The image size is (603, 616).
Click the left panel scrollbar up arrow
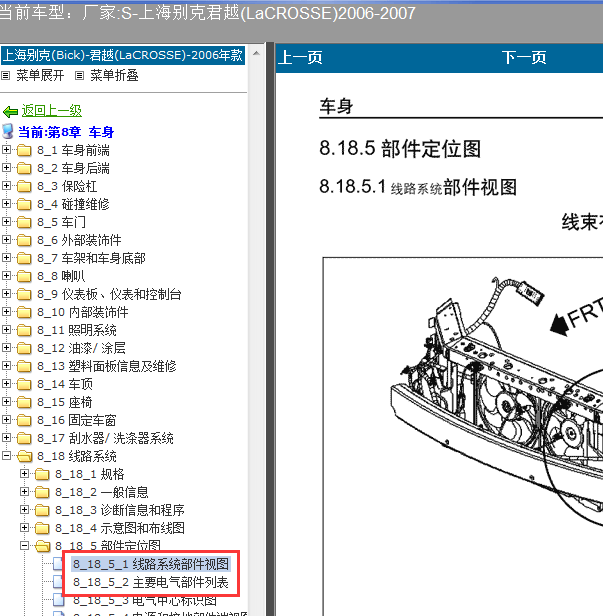pos(256,53)
